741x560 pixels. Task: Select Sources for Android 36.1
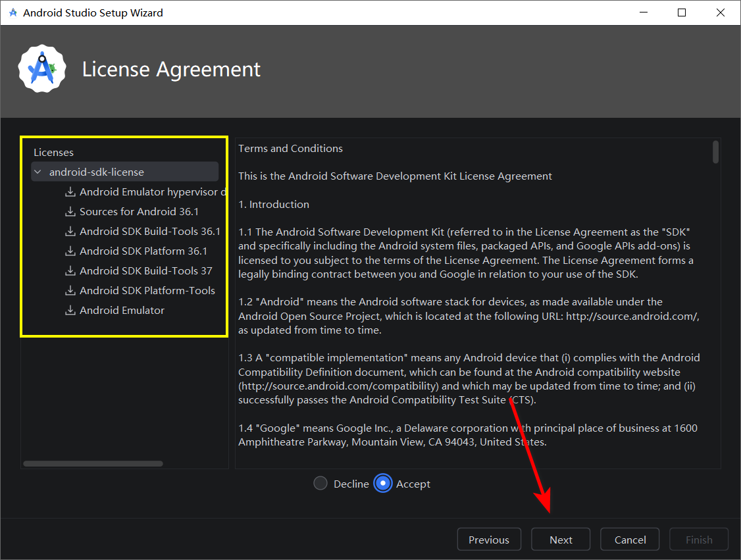coord(139,212)
